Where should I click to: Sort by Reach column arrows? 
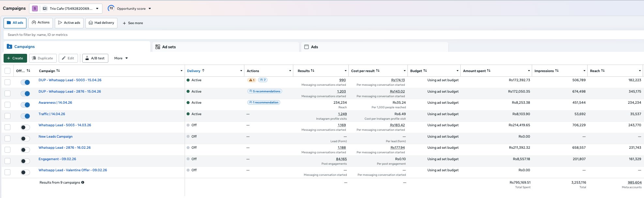603,70
